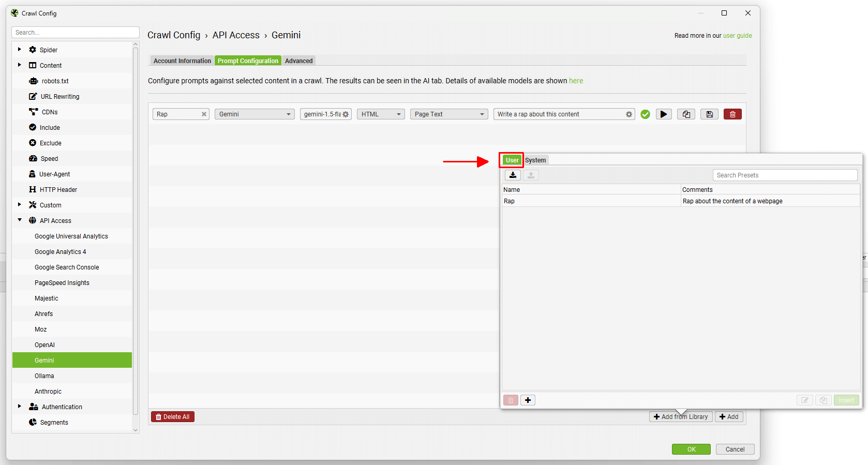Click the sidebar scroll down arrow

[x=136, y=430]
